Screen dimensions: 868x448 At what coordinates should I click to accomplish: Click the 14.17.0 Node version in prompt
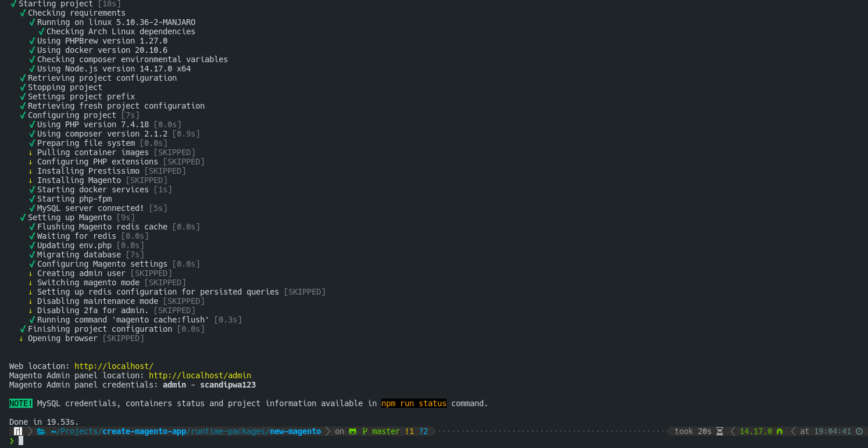point(756,431)
